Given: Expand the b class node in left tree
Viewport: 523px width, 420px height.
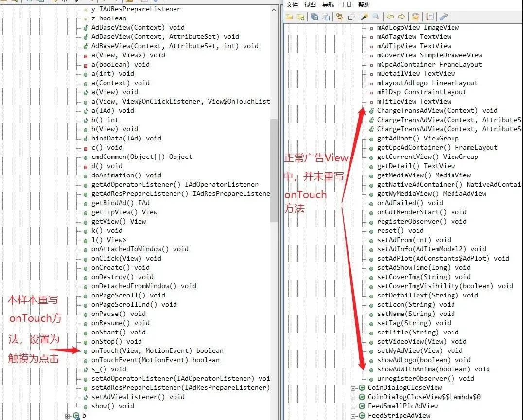Looking at the screenshot, I should (67, 416).
